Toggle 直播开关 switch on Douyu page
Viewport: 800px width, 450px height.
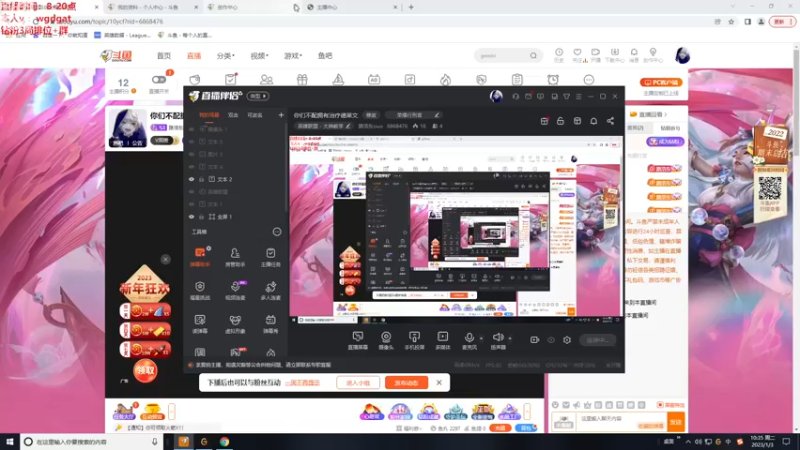point(159,80)
